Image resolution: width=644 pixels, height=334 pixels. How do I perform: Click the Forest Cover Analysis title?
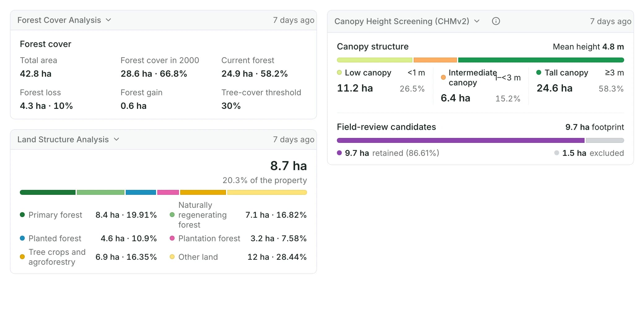[x=59, y=20]
